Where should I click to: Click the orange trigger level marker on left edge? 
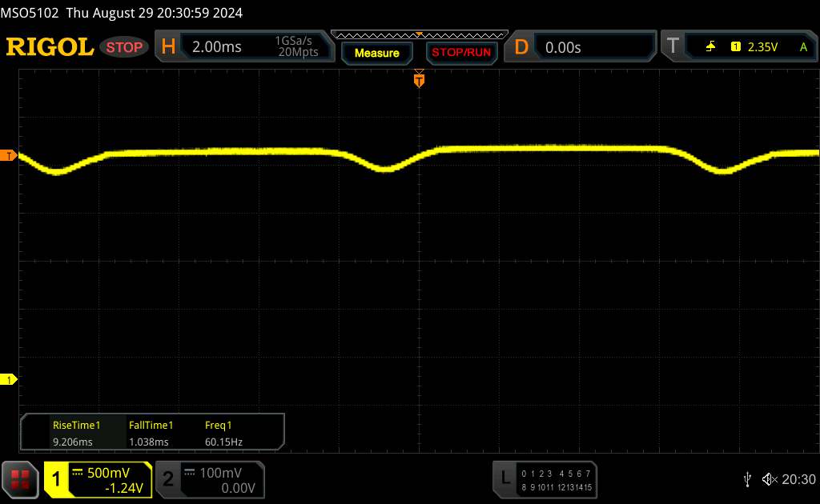coord(9,155)
